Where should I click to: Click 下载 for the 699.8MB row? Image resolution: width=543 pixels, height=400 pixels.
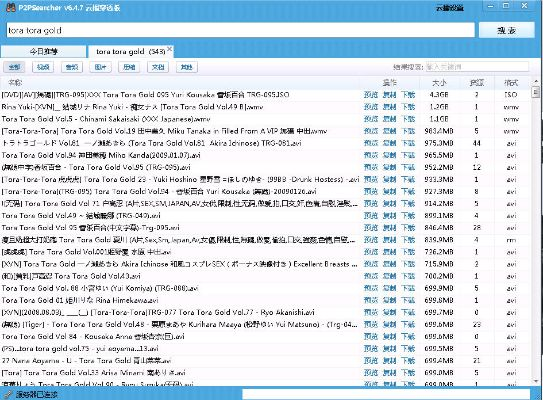pos(408,300)
